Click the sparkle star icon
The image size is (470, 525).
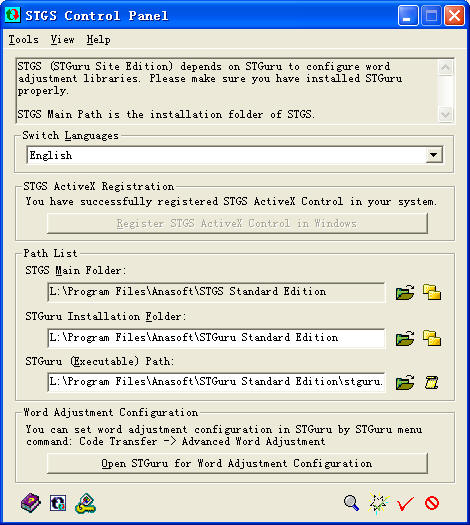379,503
